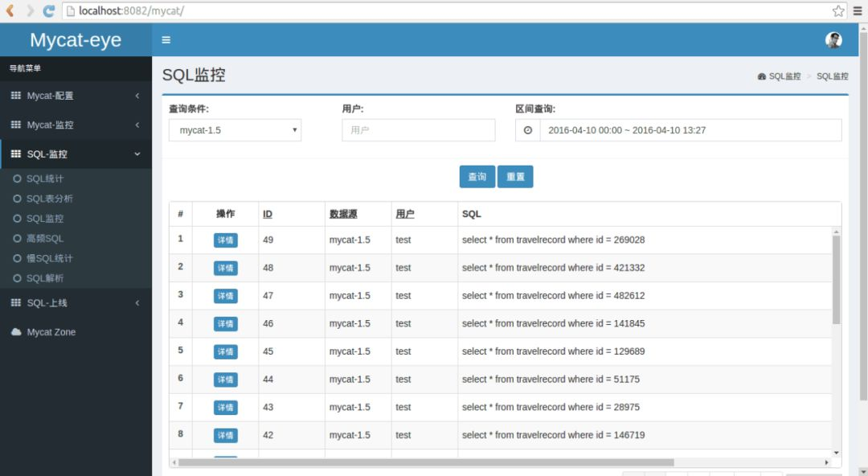Viewport: 868px width, 476px height.
Task: Open 详情 for the row with ID 46
Action: tap(225, 323)
